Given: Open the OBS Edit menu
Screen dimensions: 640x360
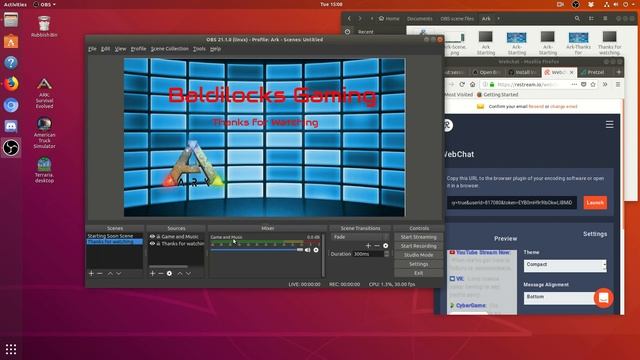Looking at the screenshot, I should (105, 49).
